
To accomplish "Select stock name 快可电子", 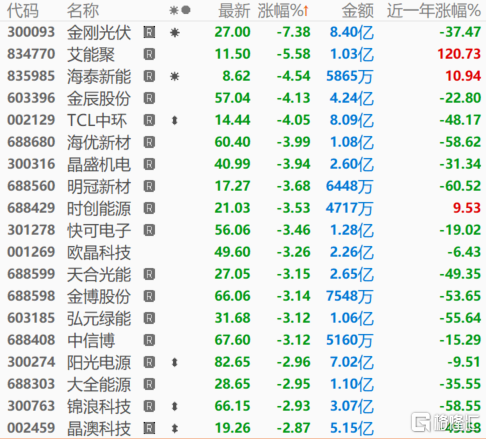I will 99,230.
